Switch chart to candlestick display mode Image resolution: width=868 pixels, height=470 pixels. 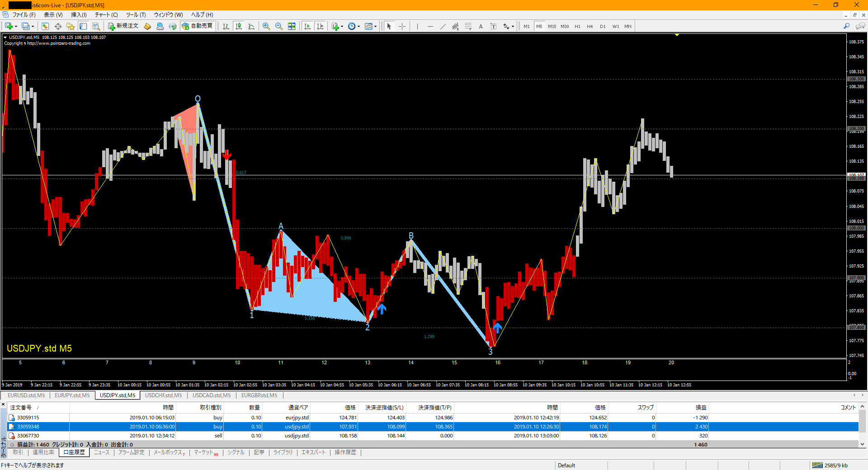(x=239, y=26)
